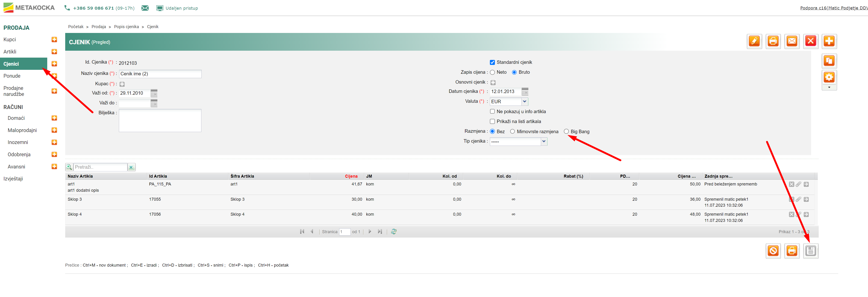Click the floppy disk save icon
Viewport: 868px width, 297px height.
(x=810, y=251)
